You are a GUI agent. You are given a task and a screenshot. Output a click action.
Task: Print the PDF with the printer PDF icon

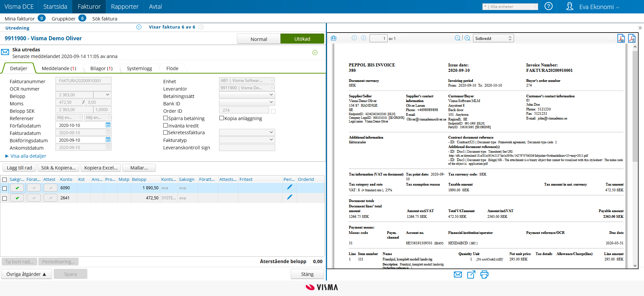(621, 39)
